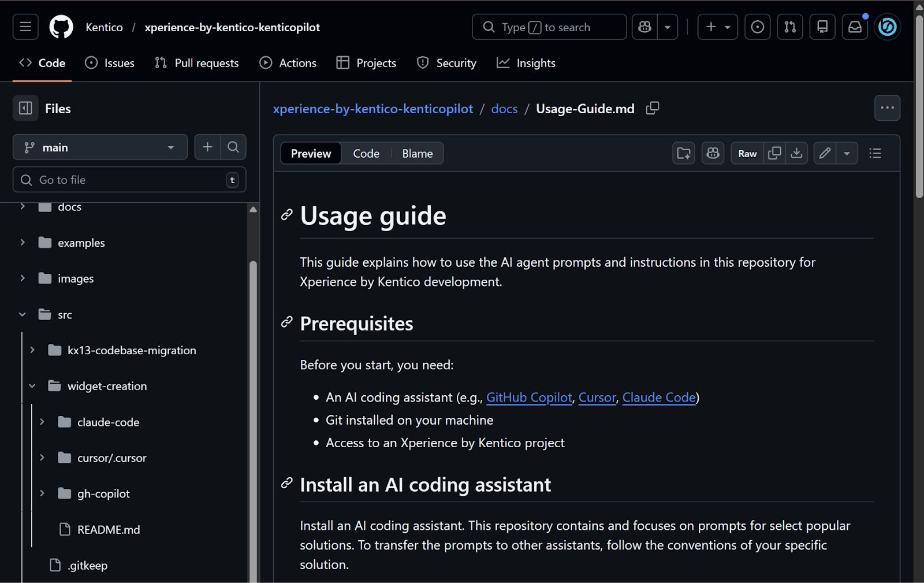The width and height of the screenshot is (924, 583).
Task: Go to the Actions tab
Action: click(x=288, y=63)
